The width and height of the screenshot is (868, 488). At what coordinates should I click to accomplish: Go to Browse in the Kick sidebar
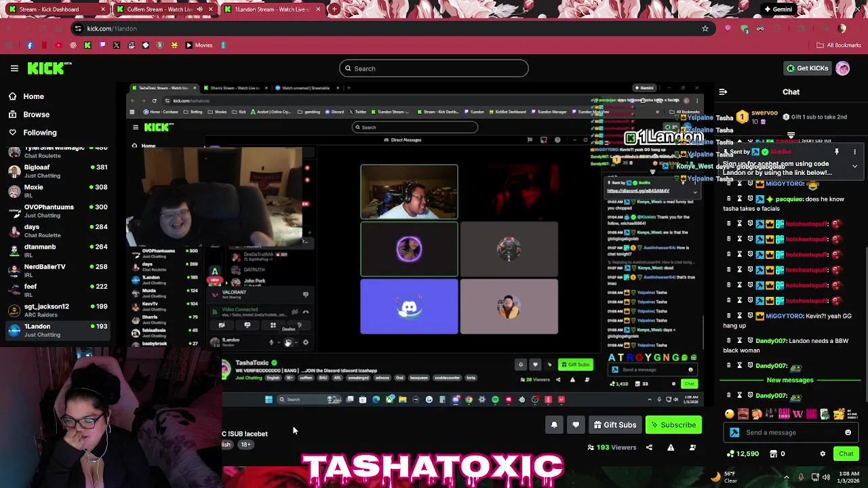tap(30, 115)
